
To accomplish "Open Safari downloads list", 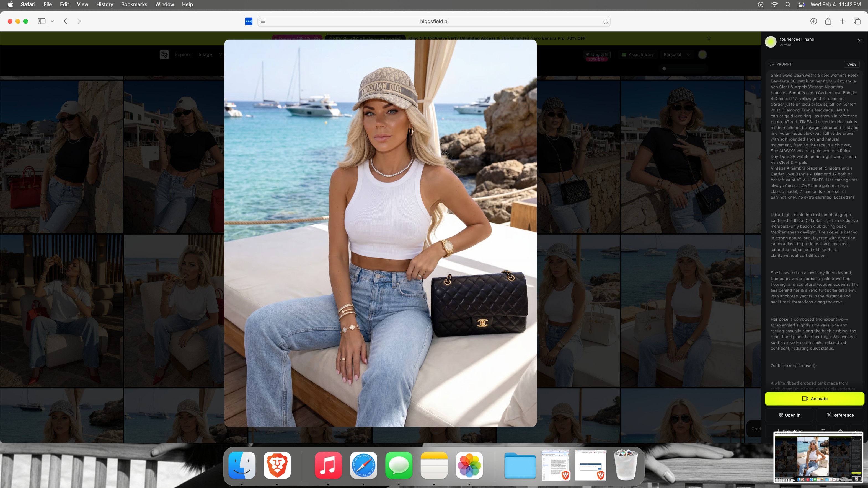I will pos(813,21).
